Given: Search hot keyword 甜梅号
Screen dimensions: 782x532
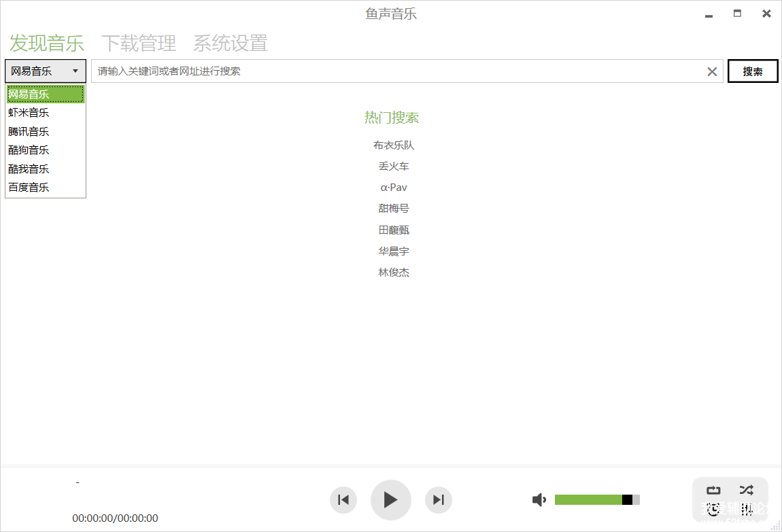Looking at the screenshot, I should point(394,209).
